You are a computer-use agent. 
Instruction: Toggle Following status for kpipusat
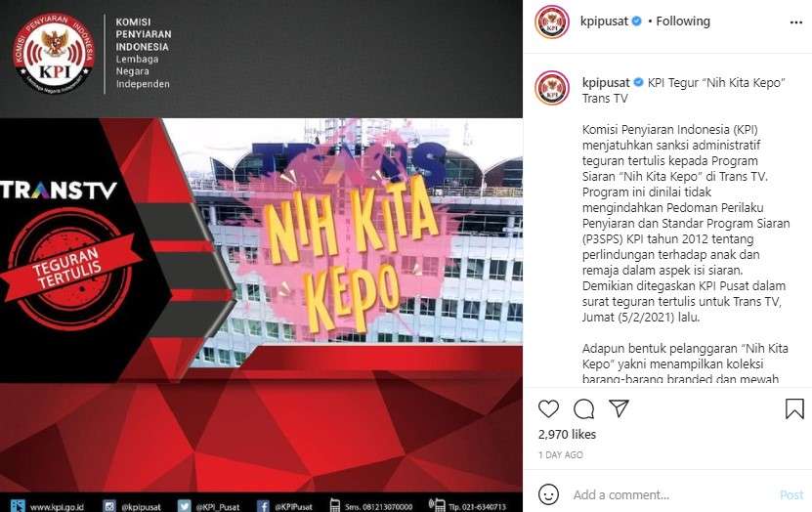(683, 21)
